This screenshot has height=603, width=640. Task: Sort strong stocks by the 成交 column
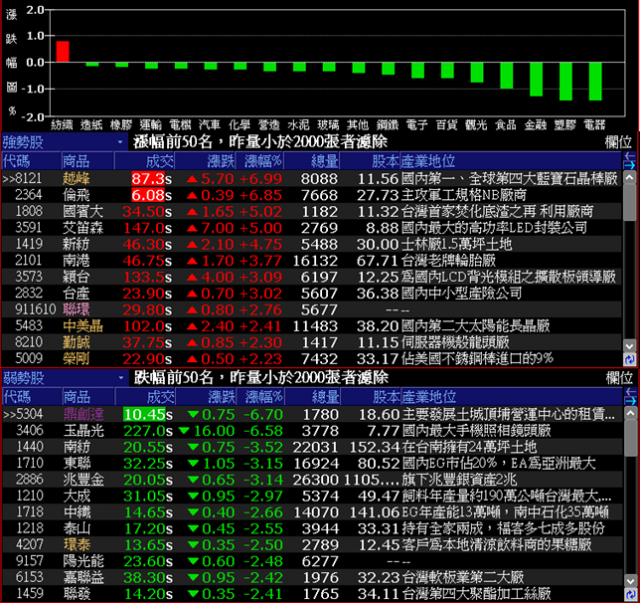144,161
